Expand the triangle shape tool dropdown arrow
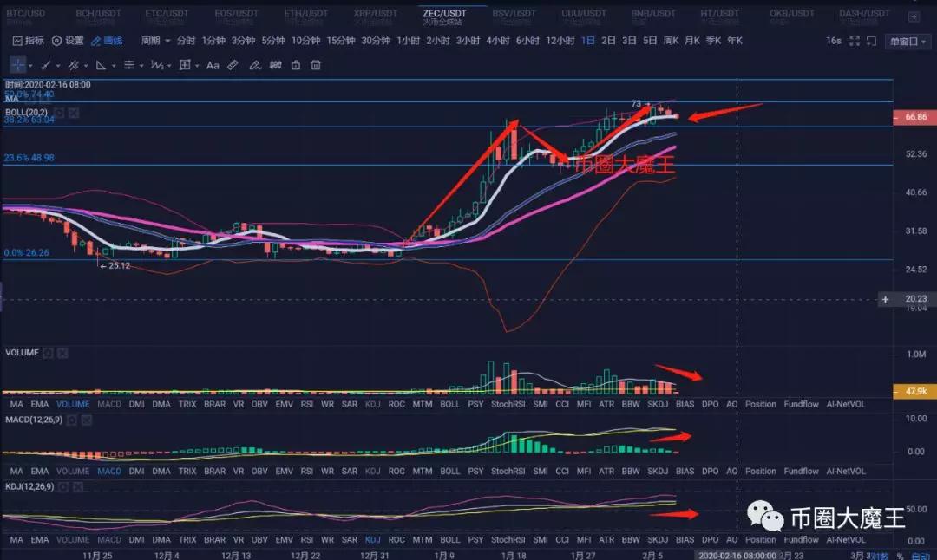The image size is (937, 560). click(114, 66)
